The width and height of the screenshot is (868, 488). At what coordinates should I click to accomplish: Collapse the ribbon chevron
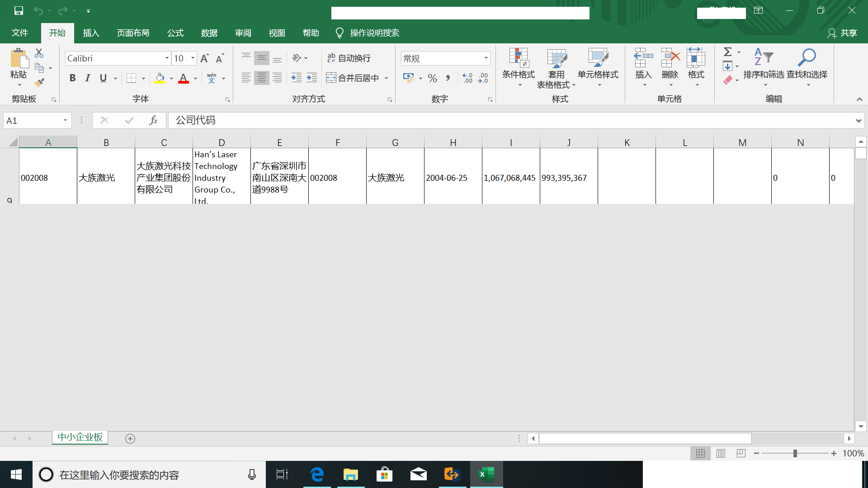tap(859, 99)
